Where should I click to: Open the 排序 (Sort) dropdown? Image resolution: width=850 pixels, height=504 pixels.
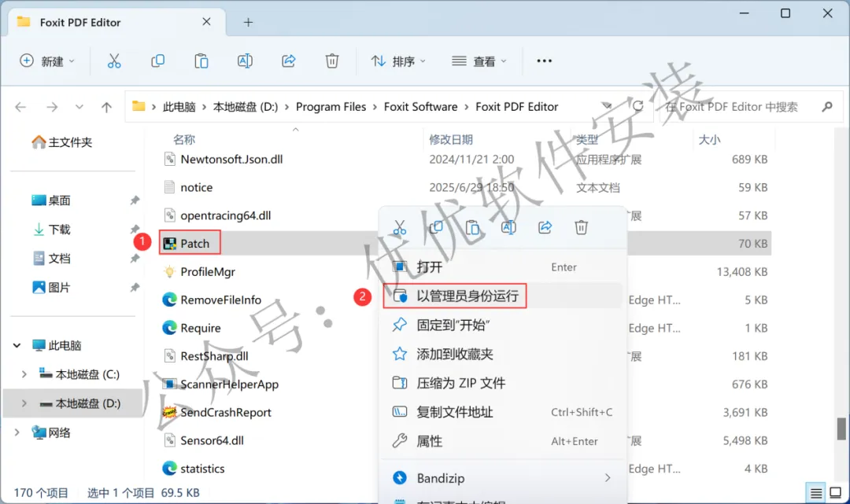click(x=398, y=61)
